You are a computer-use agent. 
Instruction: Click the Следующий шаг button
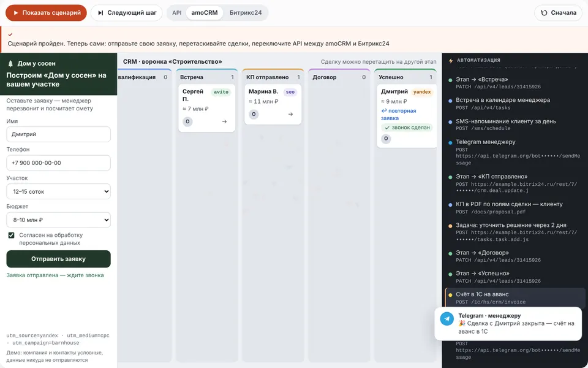[127, 13]
